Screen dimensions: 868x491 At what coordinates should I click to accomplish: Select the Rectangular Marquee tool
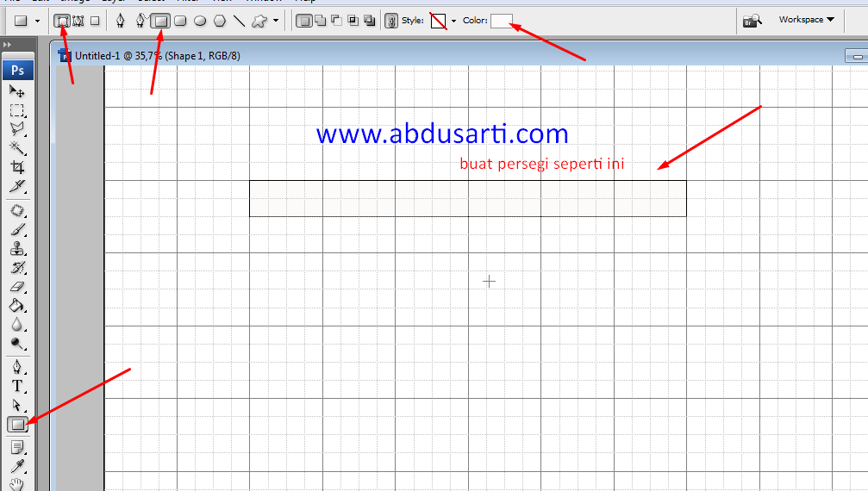coord(17,110)
